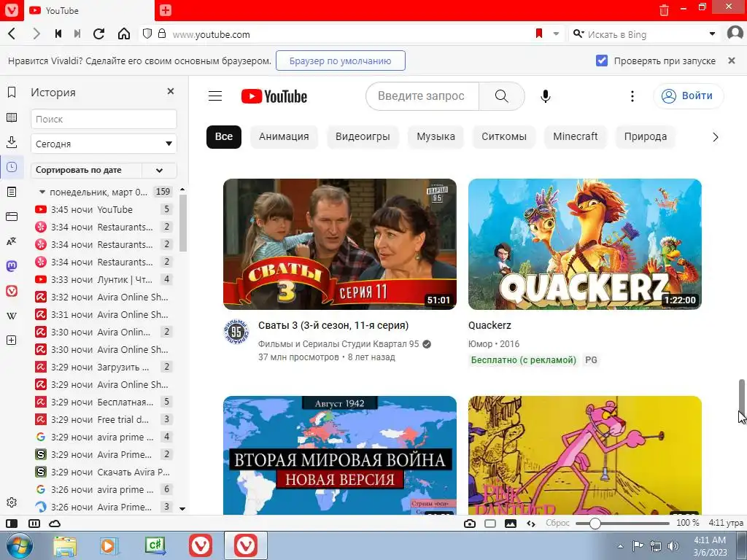Image resolution: width=747 pixels, height=560 pixels.
Task: Open the Vivaldi main menu icon
Action: [12, 10]
